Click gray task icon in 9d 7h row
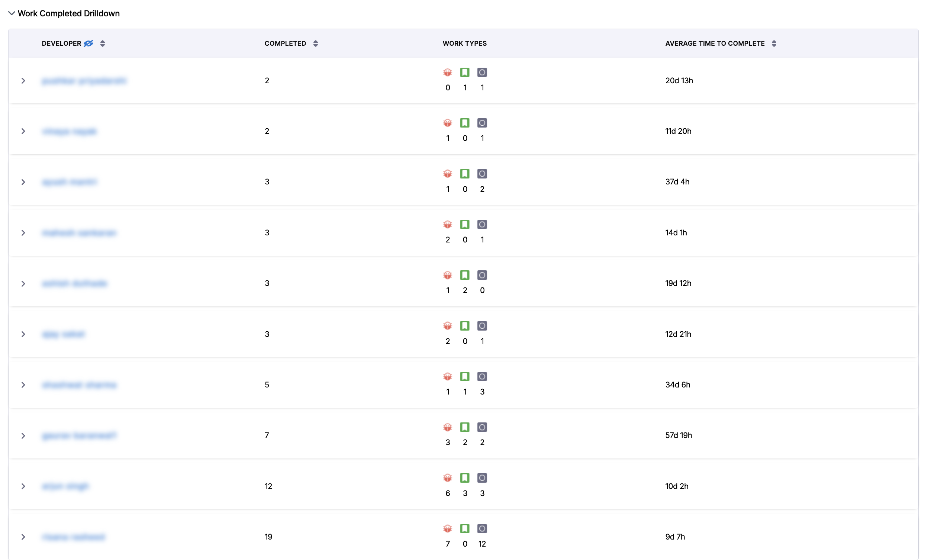This screenshot has height=560, width=928. point(482,529)
